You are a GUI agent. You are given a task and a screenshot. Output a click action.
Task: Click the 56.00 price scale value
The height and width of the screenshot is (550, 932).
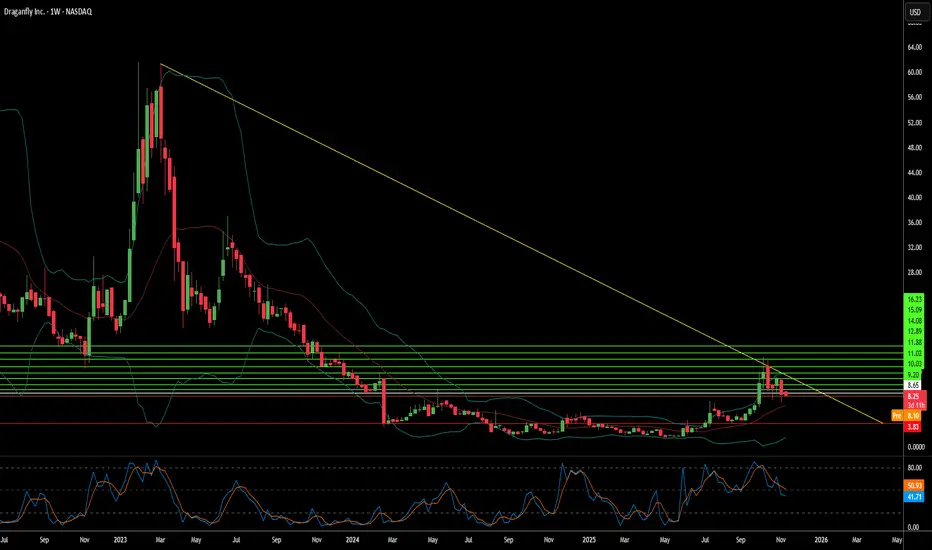tap(914, 97)
